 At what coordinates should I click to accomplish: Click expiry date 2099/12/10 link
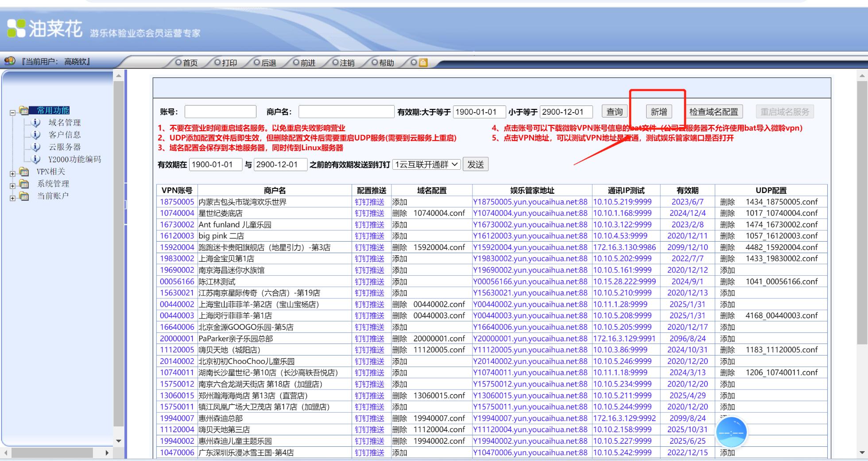[688, 247]
